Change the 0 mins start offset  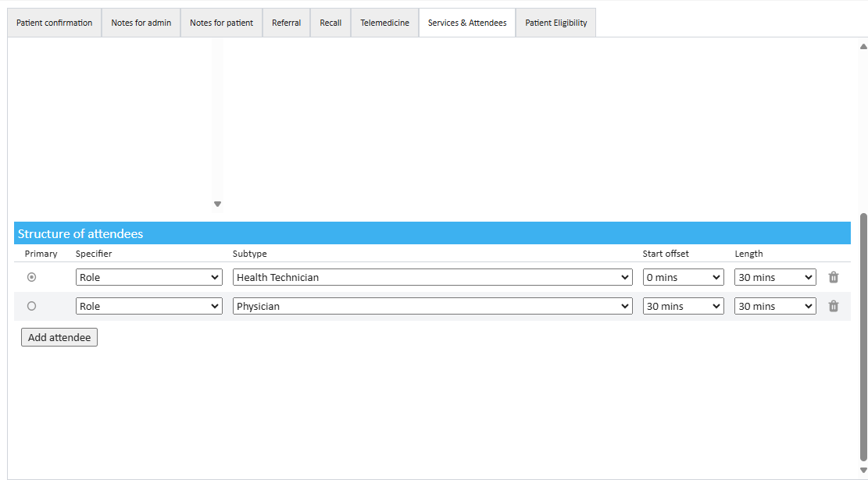pos(683,277)
